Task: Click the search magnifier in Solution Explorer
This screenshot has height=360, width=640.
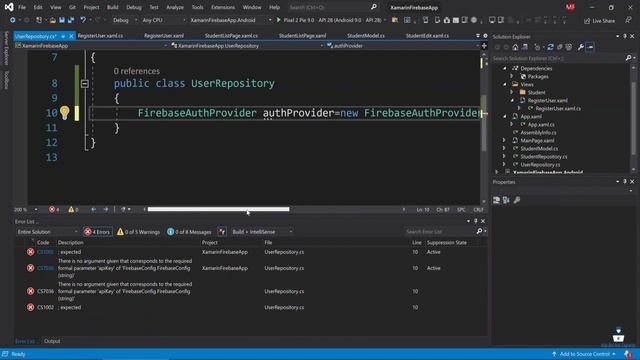Action: click(628, 58)
